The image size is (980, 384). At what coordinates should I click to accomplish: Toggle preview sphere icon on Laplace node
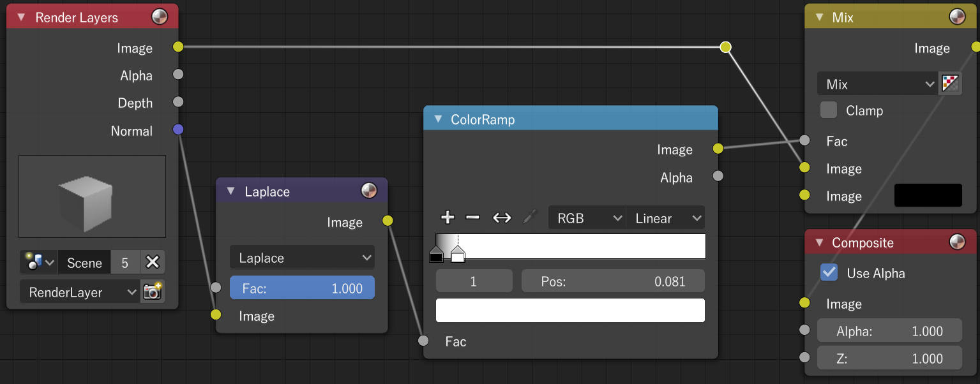369,191
